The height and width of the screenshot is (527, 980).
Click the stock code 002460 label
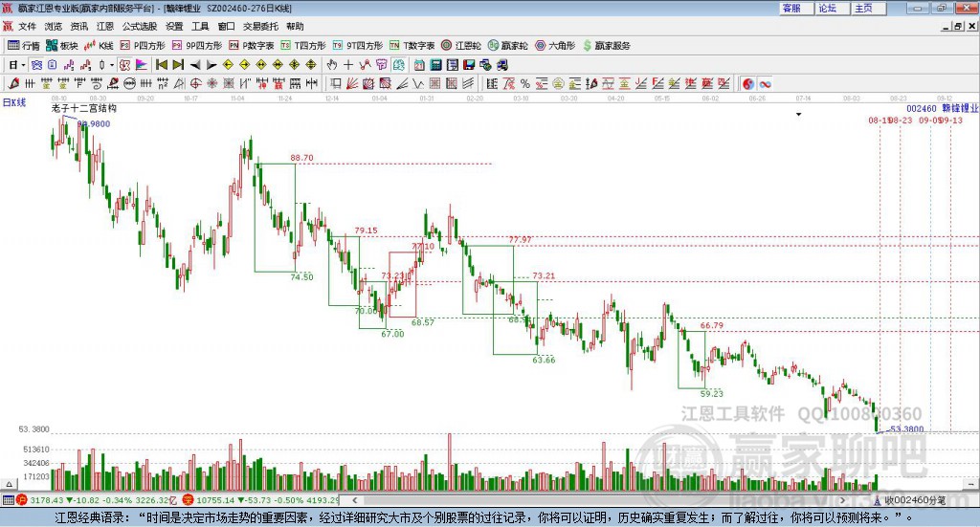[922, 108]
